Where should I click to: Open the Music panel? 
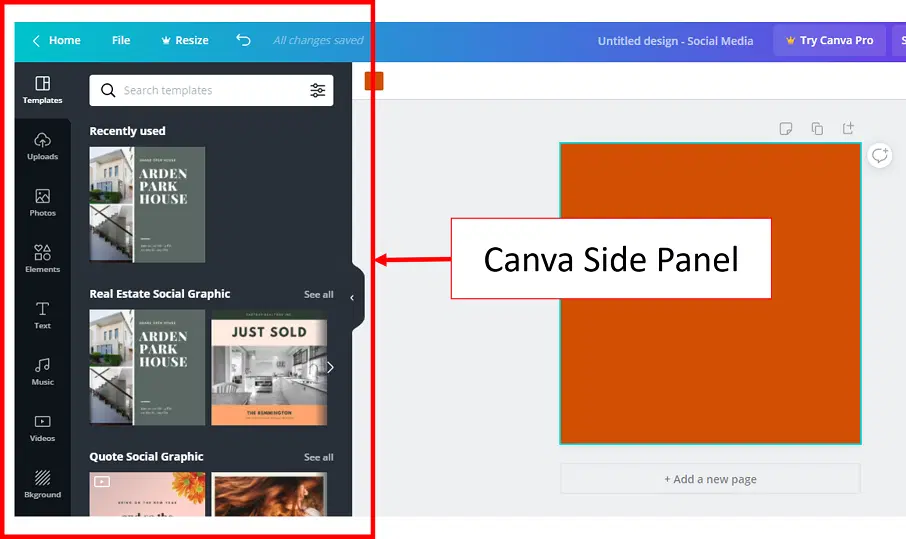[42, 371]
